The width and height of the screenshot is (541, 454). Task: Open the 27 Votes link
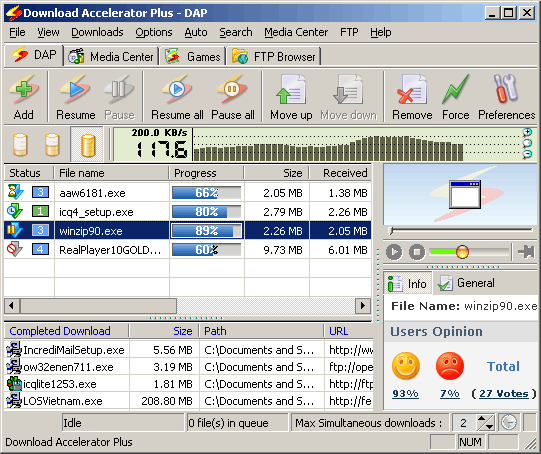[504, 394]
